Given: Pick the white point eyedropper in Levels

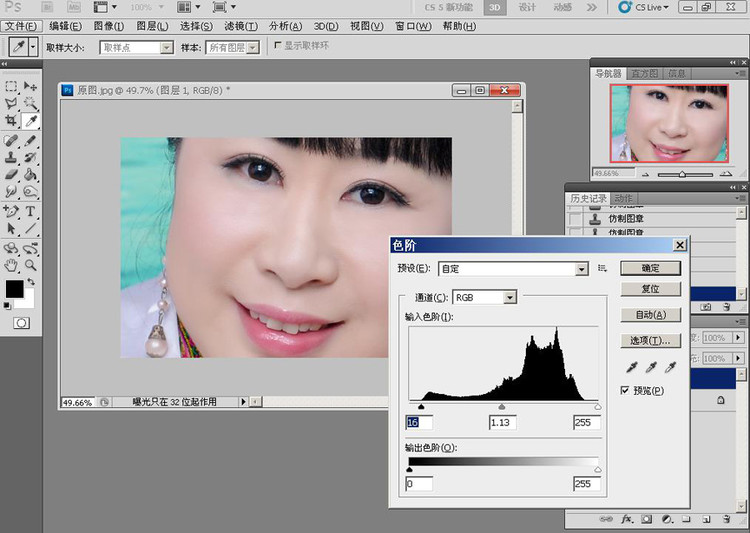Looking at the screenshot, I should tap(670, 367).
